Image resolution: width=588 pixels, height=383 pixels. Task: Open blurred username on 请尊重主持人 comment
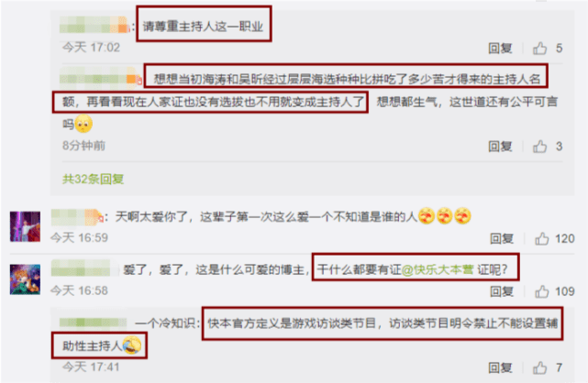[x=94, y=25]
